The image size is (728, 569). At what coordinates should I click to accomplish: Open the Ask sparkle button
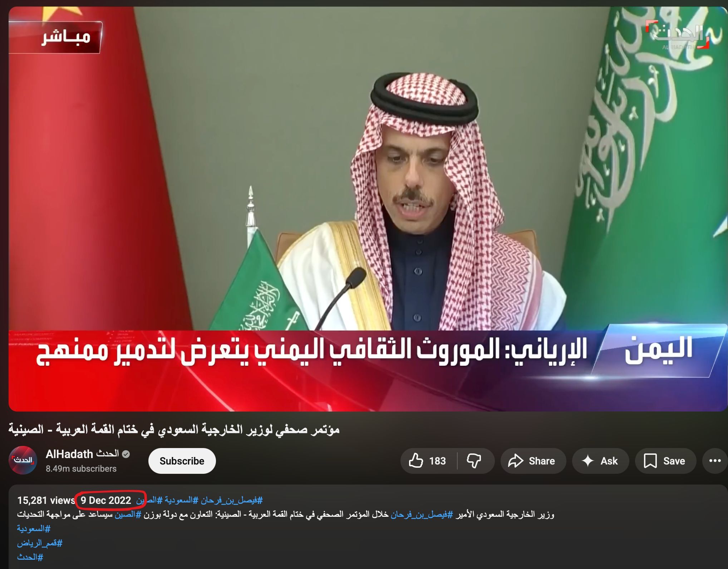coord(600,461)
